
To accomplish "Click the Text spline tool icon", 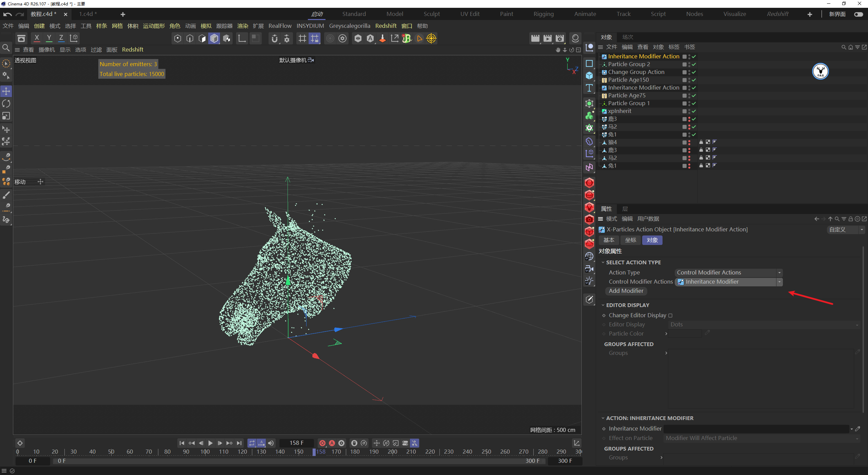I will 589,88.
